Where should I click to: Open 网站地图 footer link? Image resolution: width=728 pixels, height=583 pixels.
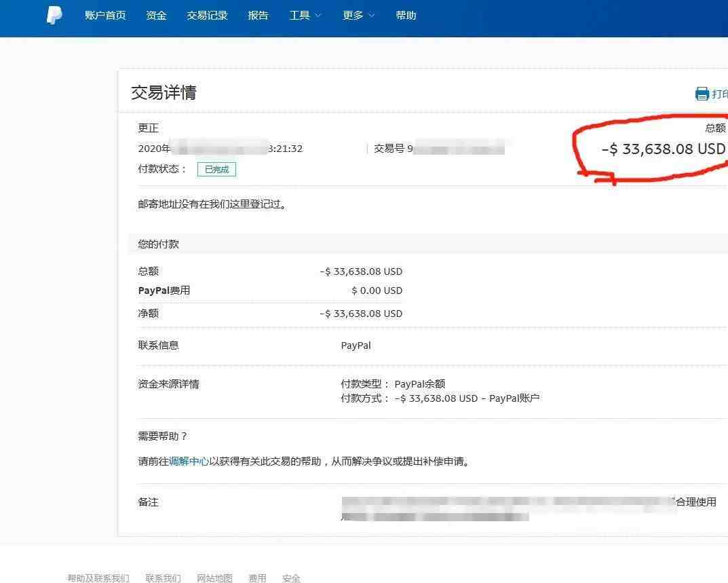point(214,578)
